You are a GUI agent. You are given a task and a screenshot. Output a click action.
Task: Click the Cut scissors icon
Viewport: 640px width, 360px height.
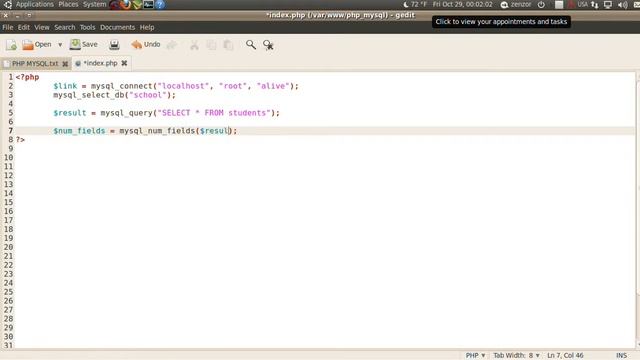pyautogui.click(x=194, y=45)
